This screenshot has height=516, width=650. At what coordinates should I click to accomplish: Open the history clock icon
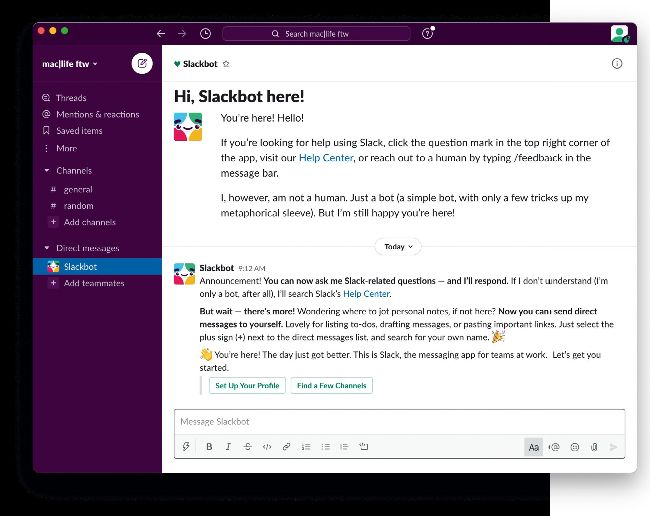point(205,33)
